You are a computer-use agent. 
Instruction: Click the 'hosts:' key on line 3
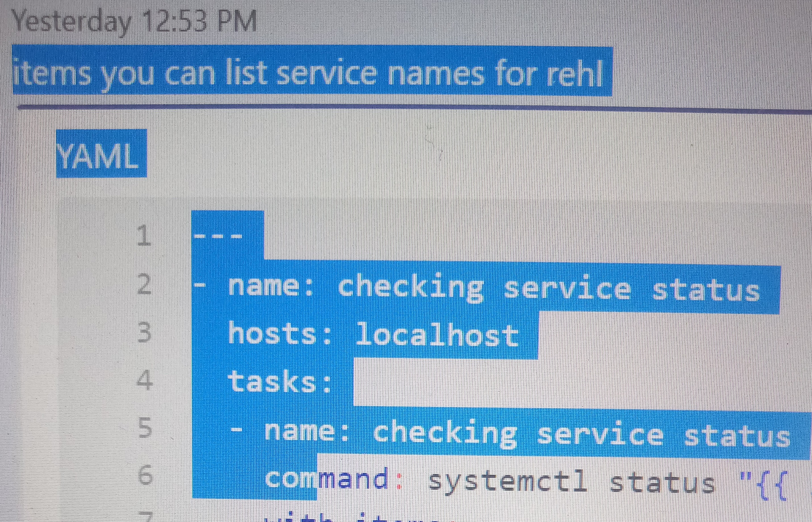[x=280, y=333]
